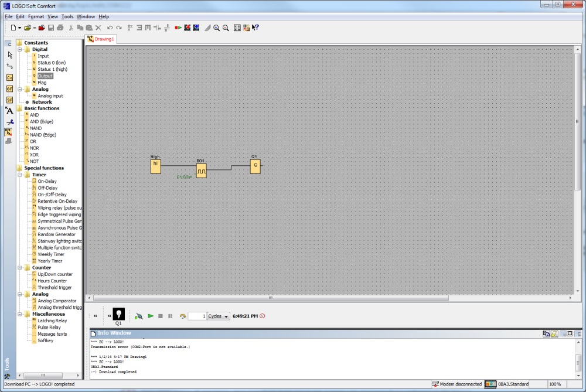Viewport: 586px width, 392px height.
Task: Click the red clock time icon
Action: click(263, 316)
